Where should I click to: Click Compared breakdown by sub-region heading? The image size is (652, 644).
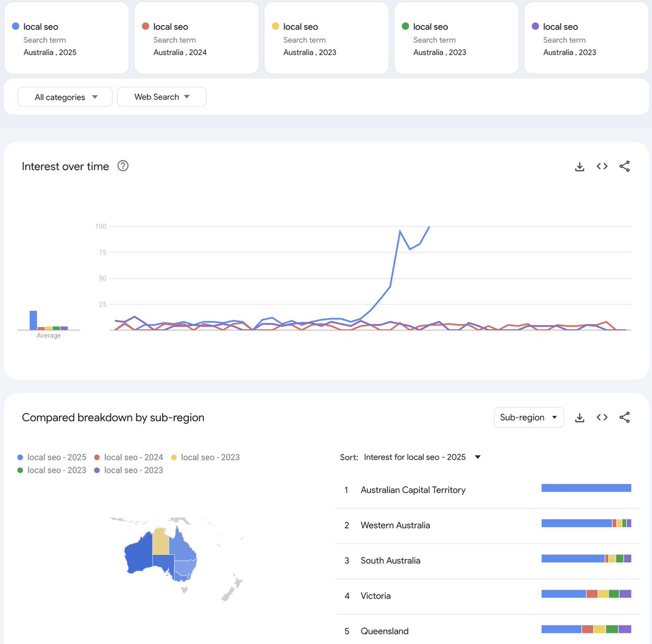click(x=113, y=417)
